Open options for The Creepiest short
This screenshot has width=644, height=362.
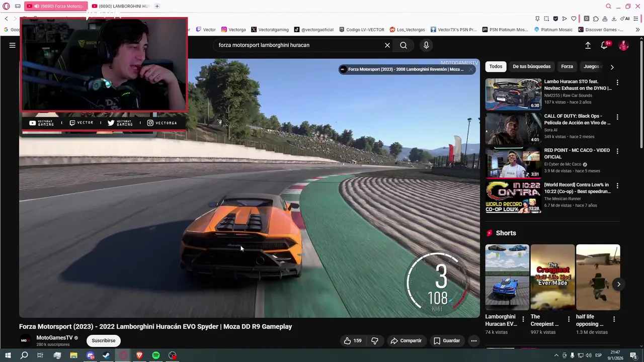(569, 319)
